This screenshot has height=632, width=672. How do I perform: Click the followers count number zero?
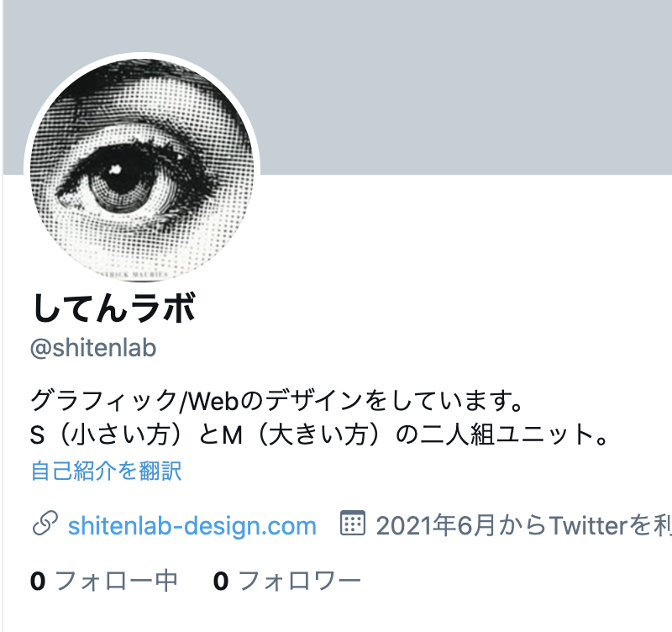221,582
